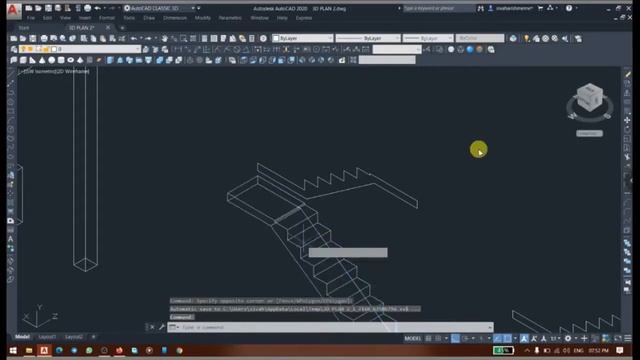Switch to the Model tab

[x=22, y=337]
